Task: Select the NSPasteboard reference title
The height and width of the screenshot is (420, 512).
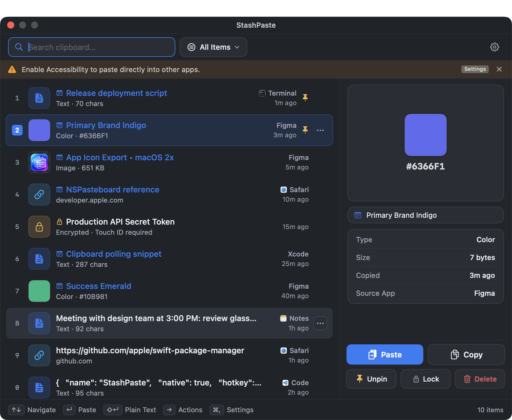Action: pyautogui.click(x=113, y=189)
